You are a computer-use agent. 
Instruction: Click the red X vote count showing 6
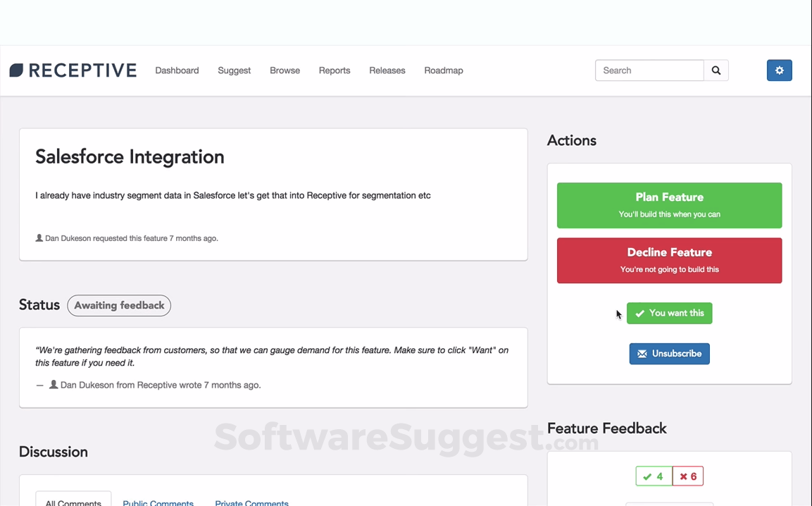pos(687,476)
